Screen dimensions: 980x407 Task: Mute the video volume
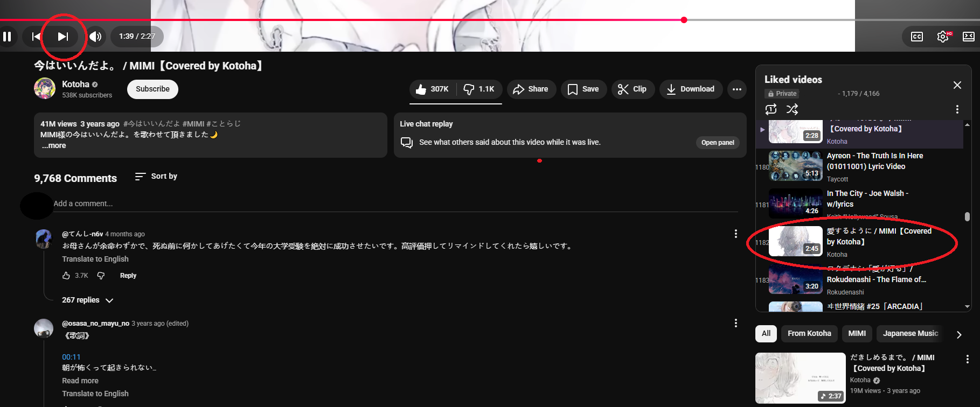click(95, 37)
